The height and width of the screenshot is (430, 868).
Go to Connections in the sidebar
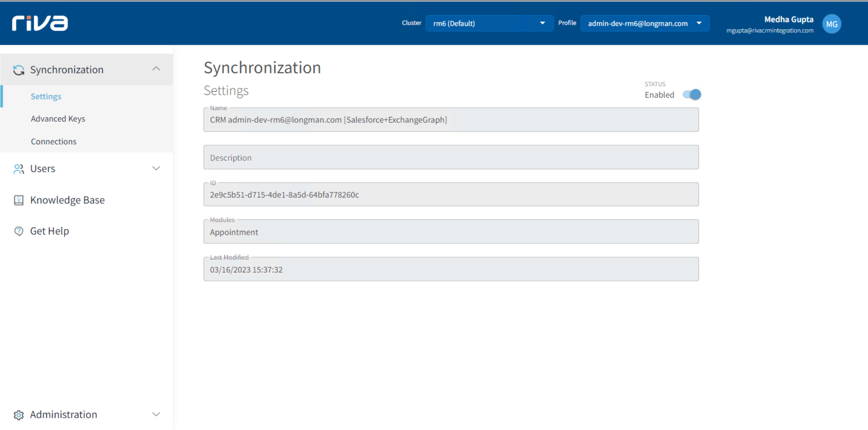[x=54, y=141]
